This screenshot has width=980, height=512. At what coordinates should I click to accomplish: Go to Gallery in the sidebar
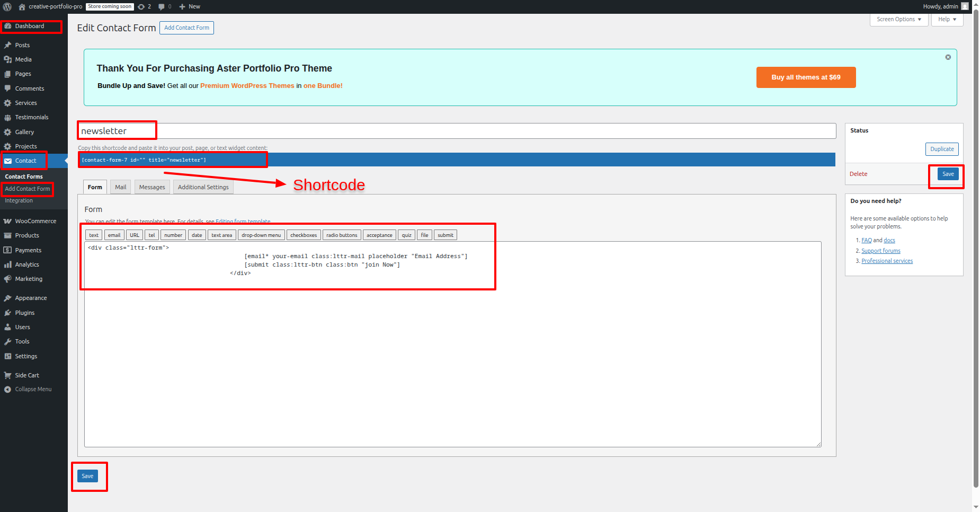coord(24,132)
